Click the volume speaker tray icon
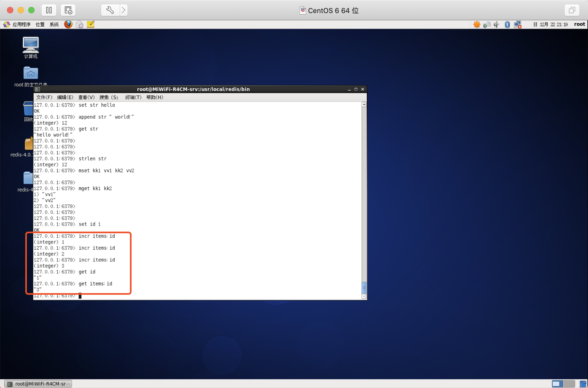 (x=496, y=24)
